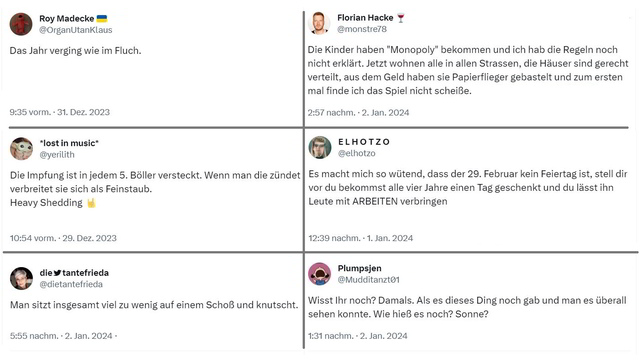Click wine glass emoji beside Florian Hacke

pos(401,18)
